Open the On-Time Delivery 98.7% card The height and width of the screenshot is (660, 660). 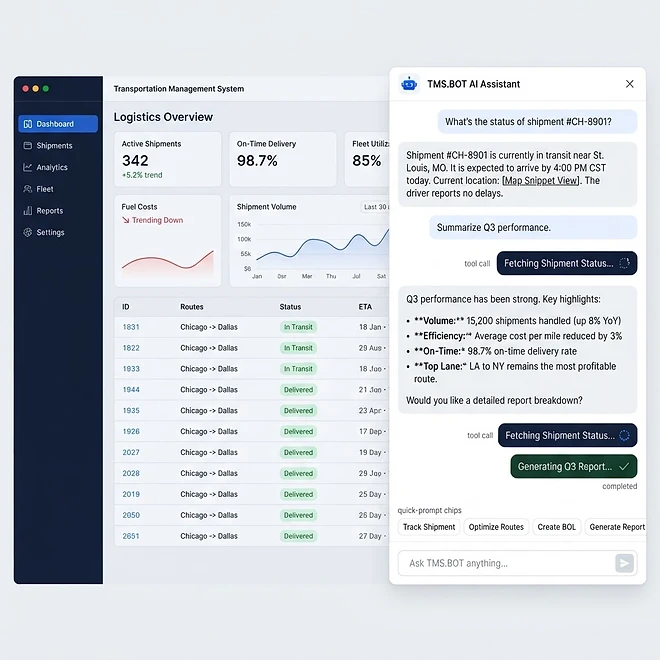click(x=282, y=159)
